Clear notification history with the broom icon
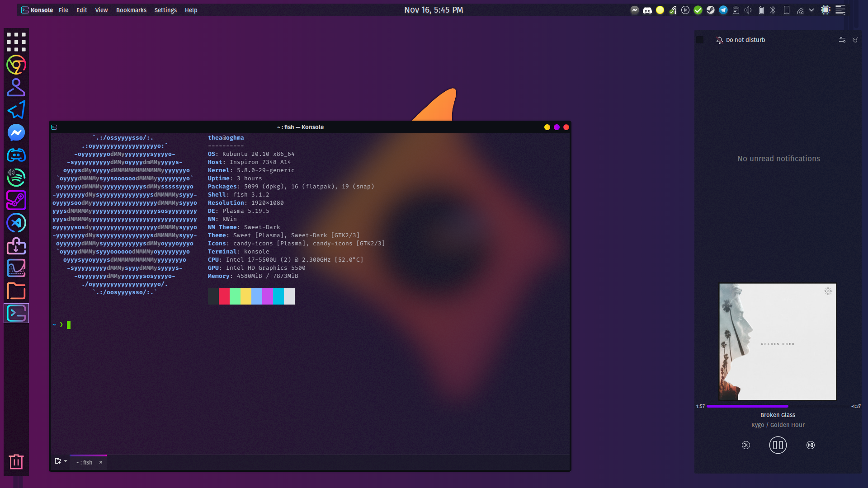This screenshot has height=488, width=868. [855, 40]
